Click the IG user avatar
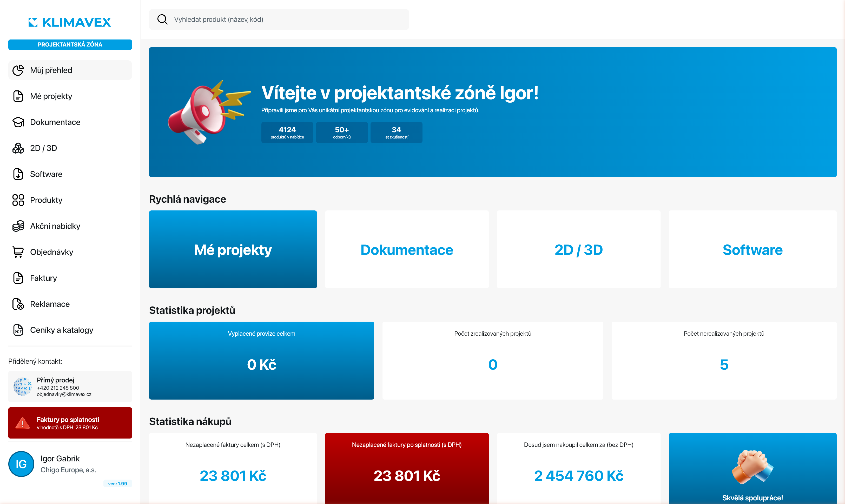Viewport: 845px width, 504px height. click(21, 464)
